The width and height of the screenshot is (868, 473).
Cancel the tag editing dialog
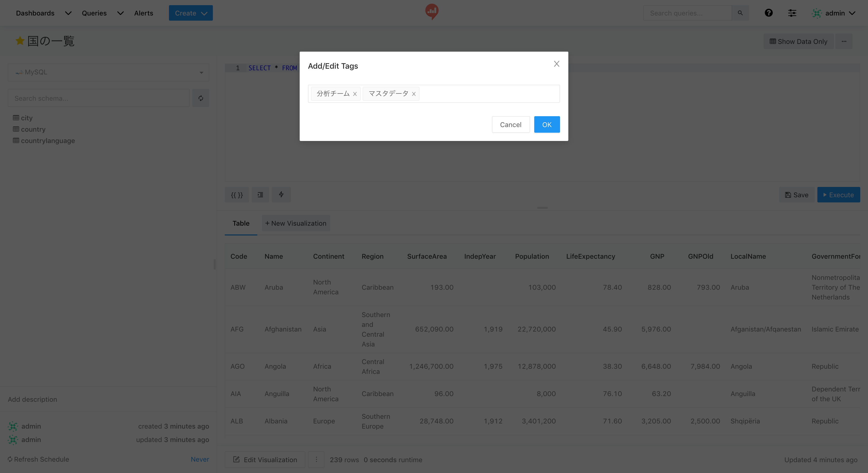pos(510,124)
